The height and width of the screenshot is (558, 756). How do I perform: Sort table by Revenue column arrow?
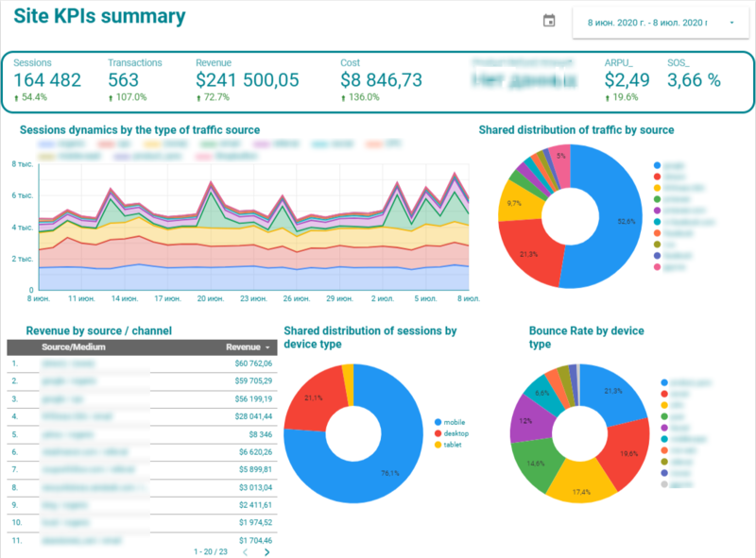pyautogui.click(x=266, y=347)
